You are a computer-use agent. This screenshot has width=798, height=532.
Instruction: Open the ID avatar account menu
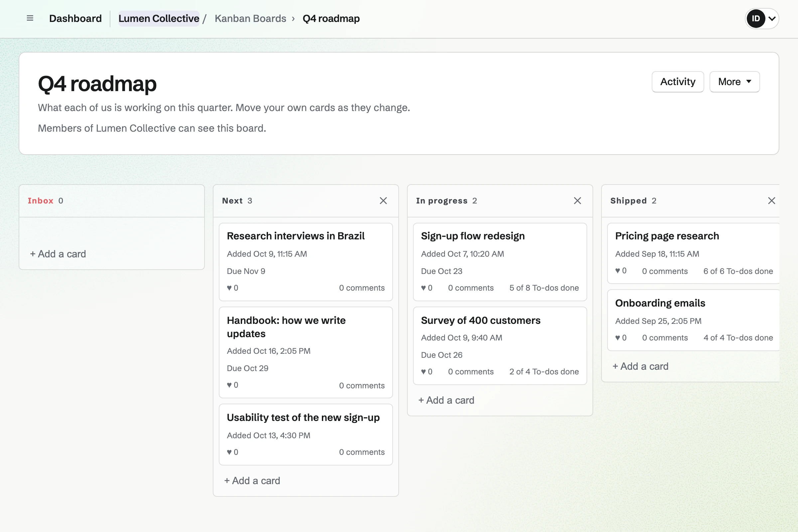tap(762, 18)
